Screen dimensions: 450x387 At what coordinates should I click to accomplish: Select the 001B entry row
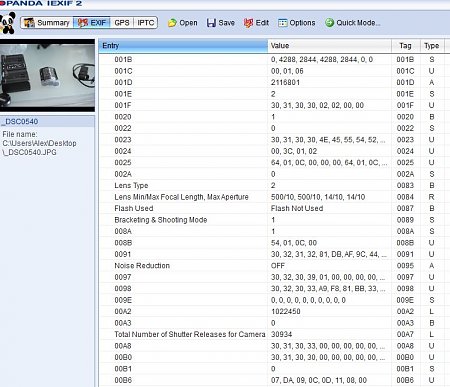[x=123, y=59]
